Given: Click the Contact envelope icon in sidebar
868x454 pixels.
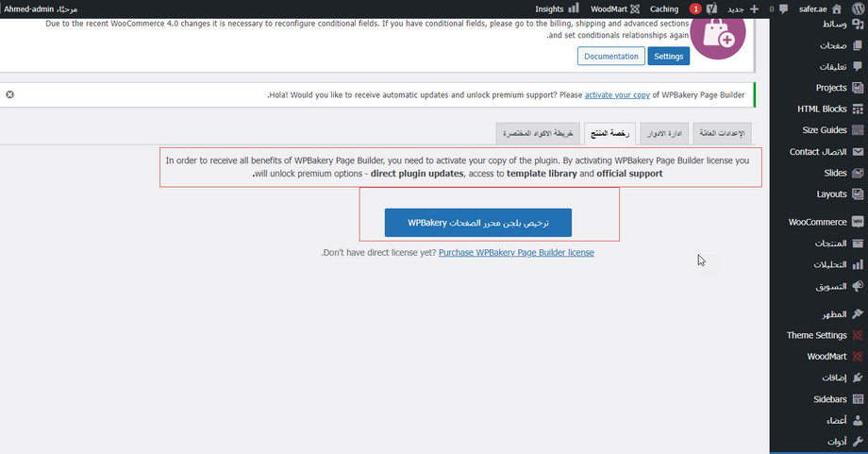Looking at the screenshot, I should pos(858,152).
